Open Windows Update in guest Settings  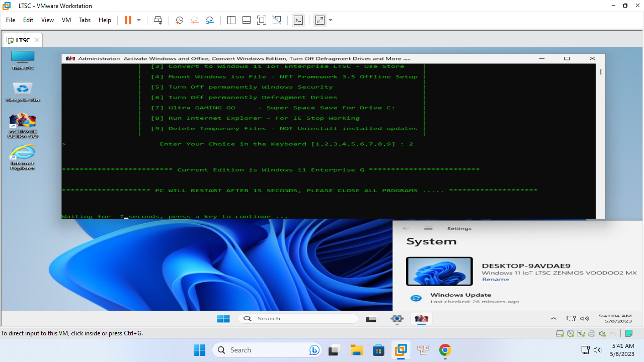click(461, 298)
